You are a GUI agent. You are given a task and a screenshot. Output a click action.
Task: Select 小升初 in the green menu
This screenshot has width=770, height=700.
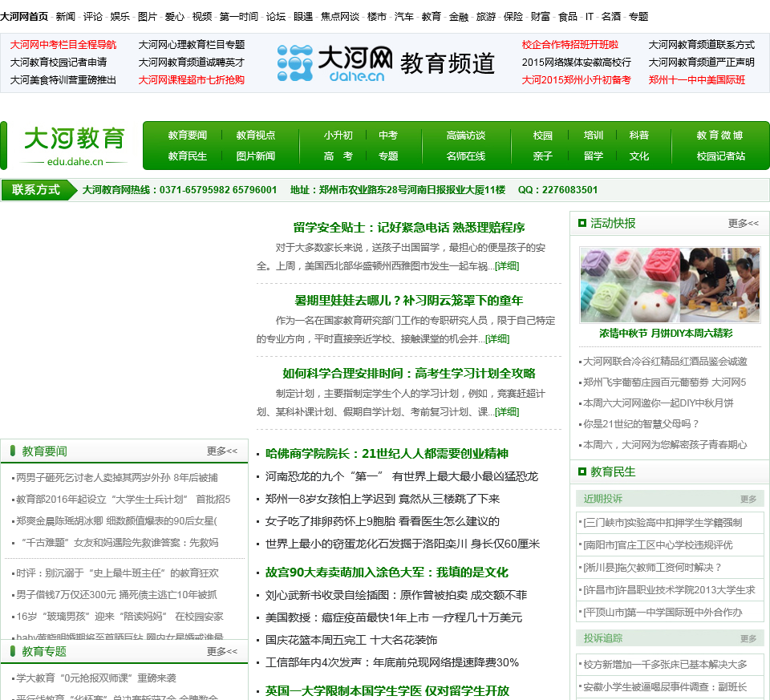(338, 135)
